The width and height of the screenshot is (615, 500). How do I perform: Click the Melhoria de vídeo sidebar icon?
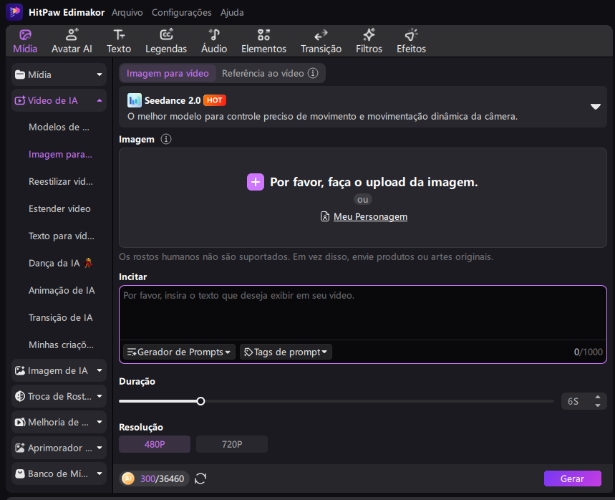[x=20, y=422]
